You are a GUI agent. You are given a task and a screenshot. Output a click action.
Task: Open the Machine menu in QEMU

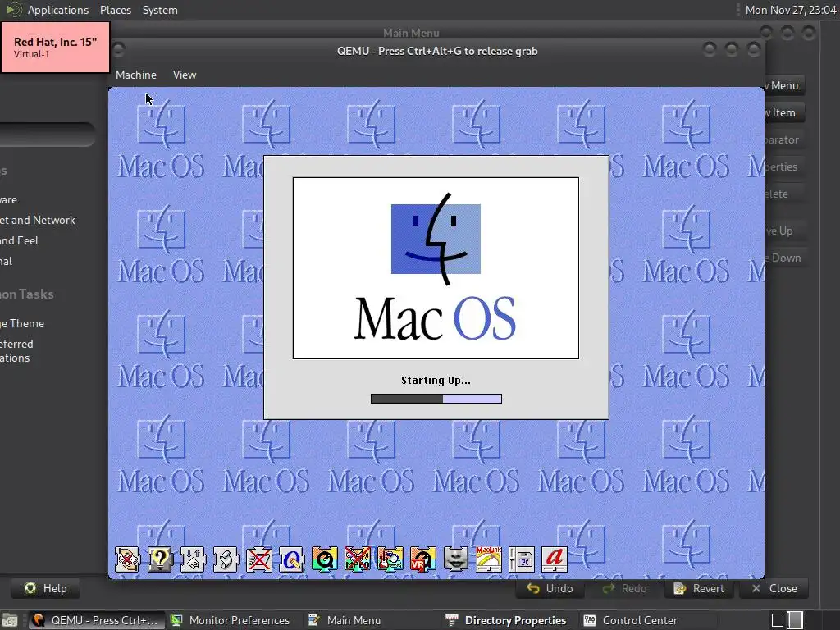[x=136, y=75]
